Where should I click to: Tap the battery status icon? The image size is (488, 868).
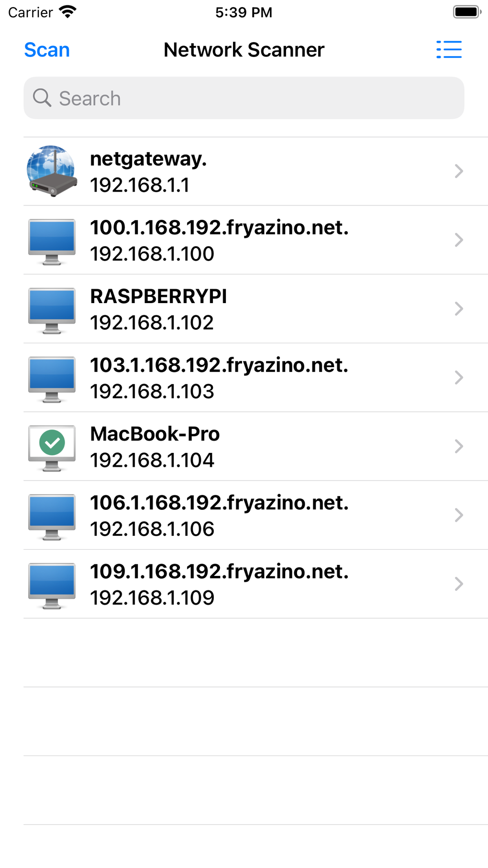point(467,12)
